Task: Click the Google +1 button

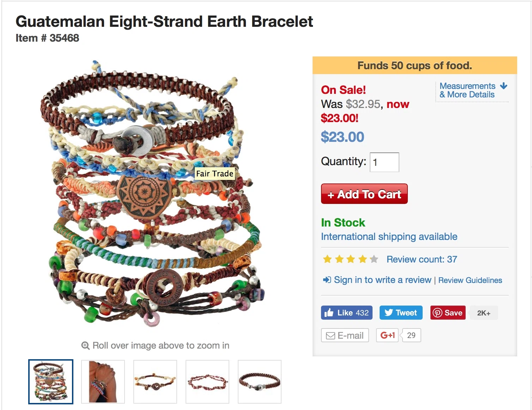Action: (x=387, y=335)
